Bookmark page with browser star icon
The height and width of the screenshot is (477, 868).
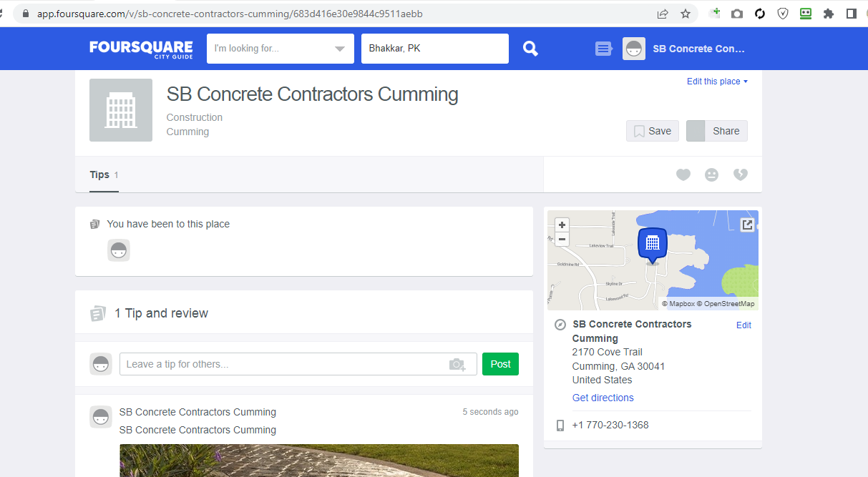tap(686, 14)
